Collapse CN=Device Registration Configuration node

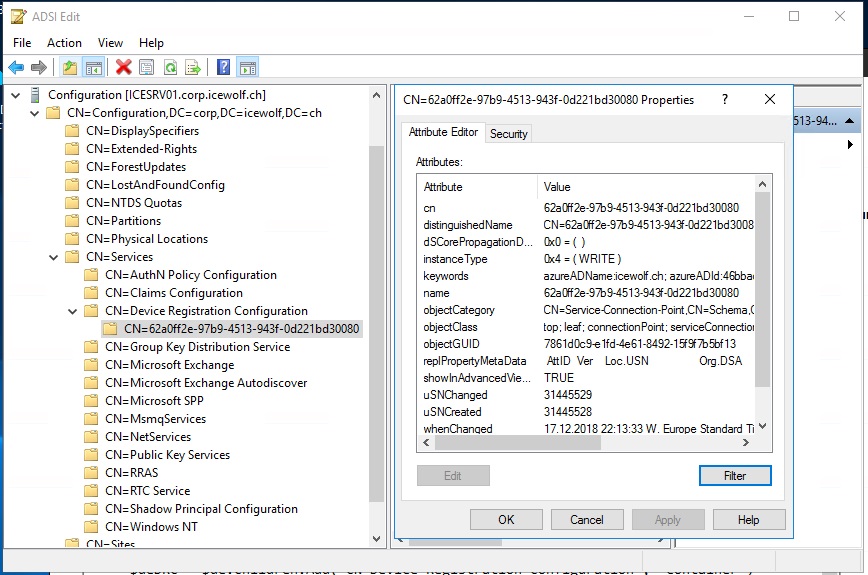point(73,312)
